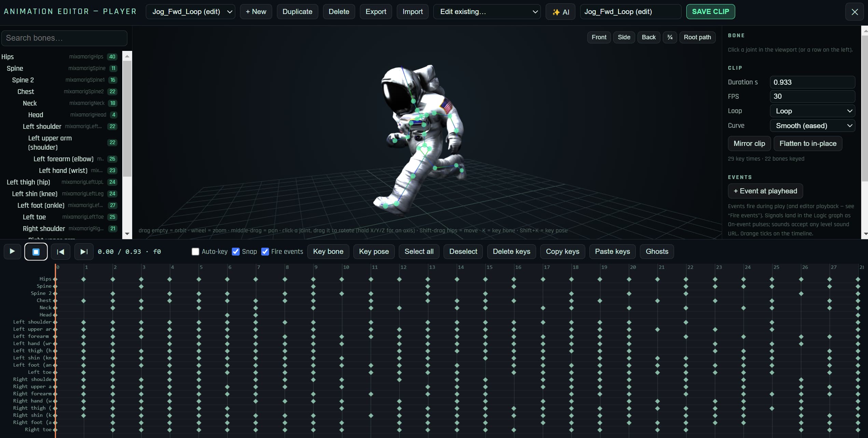The width and height of the screenshot is (868, 438).
Task: Close the animation editor with X
Action: (855, 12)
